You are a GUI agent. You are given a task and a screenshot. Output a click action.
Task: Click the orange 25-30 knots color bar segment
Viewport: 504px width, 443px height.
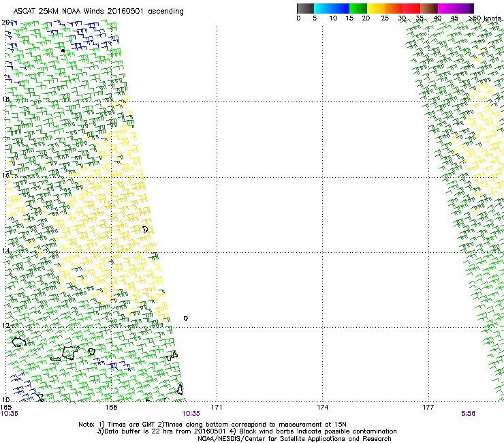[x=394, y=8]
